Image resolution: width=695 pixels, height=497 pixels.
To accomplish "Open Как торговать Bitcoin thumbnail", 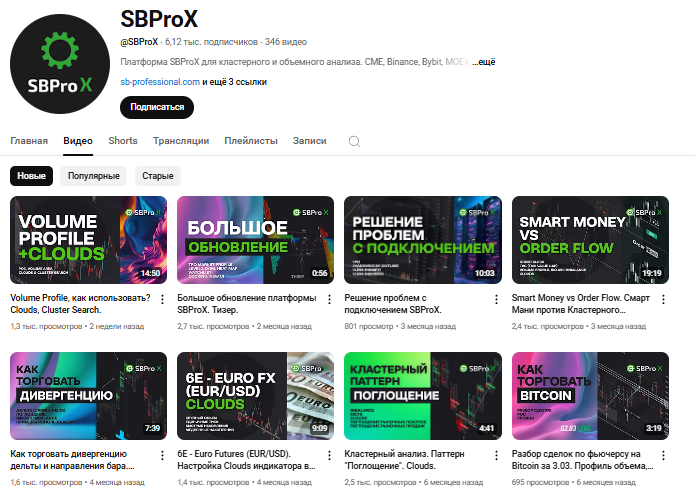I will point(590,396).
